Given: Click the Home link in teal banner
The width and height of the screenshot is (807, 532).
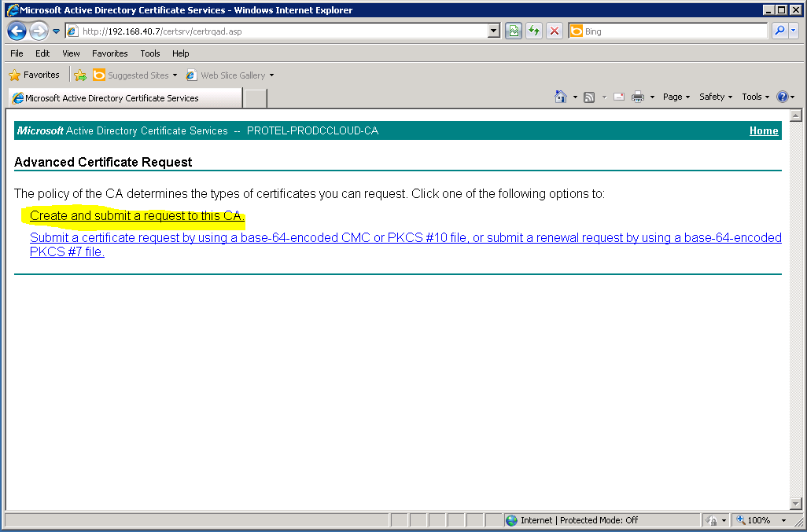Looking at the screenshot, I should click(x=763, y=131).
